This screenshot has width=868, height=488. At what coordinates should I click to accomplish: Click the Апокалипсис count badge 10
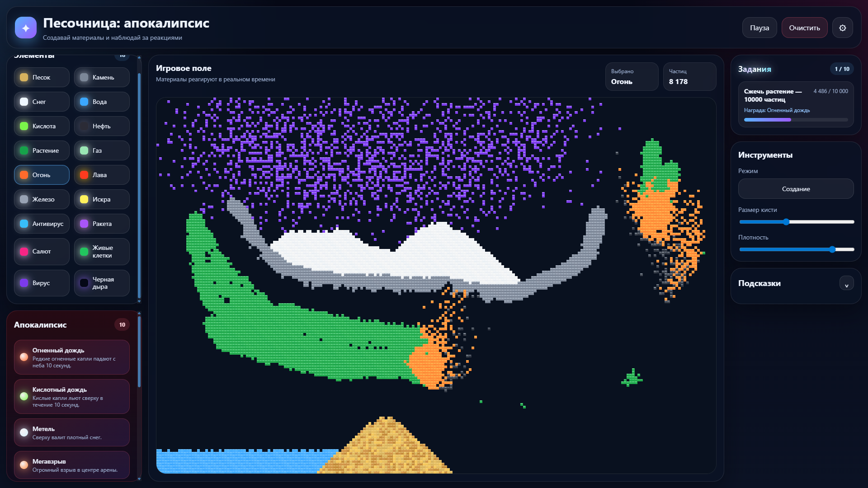click(122, 325)
